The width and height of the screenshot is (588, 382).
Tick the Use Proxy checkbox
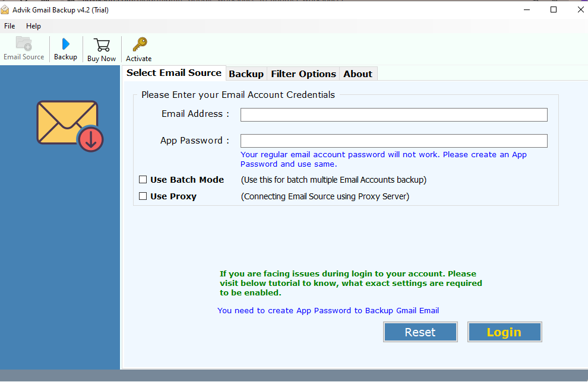tap(143, 196)
